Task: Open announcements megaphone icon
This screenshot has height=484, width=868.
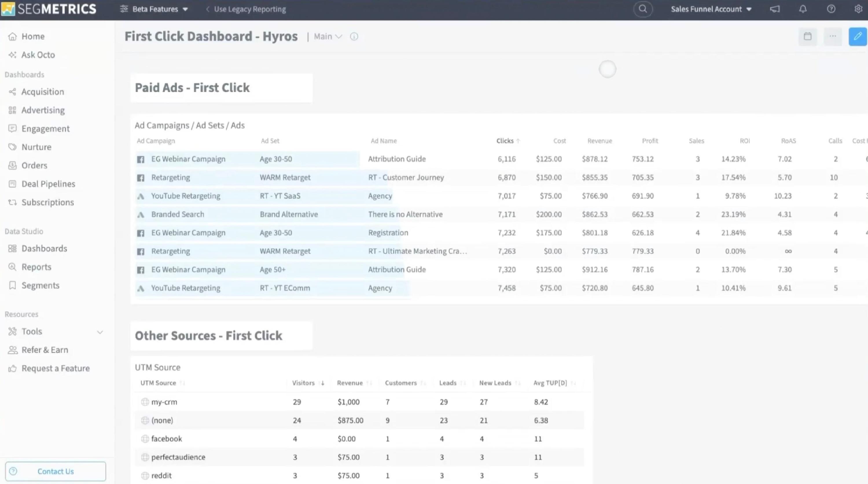Action: click(x=775, y=9)
